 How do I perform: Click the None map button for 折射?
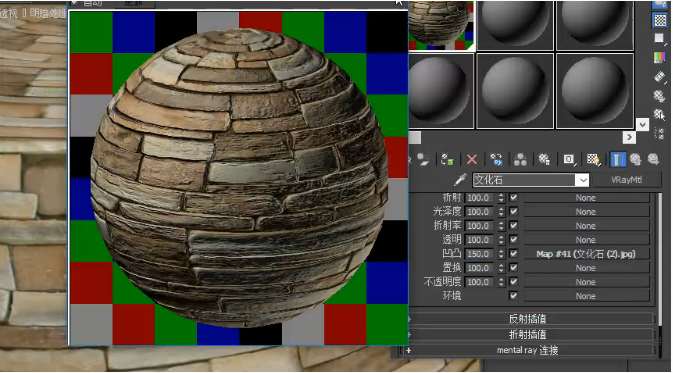click(586, 198)
